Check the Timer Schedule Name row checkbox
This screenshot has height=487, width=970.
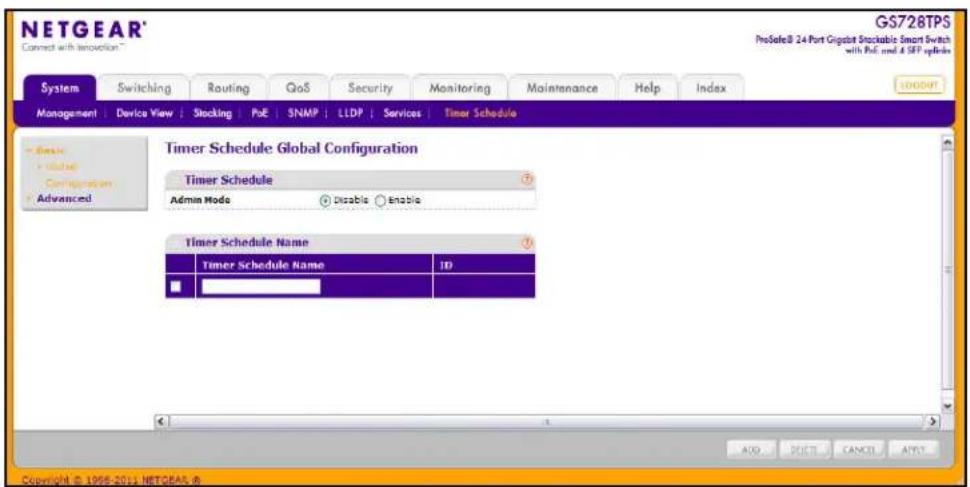[x=176, y=287]
